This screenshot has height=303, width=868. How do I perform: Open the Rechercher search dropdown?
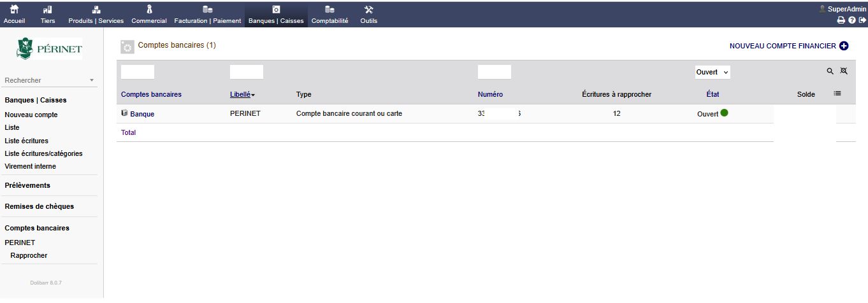(49, 80)
